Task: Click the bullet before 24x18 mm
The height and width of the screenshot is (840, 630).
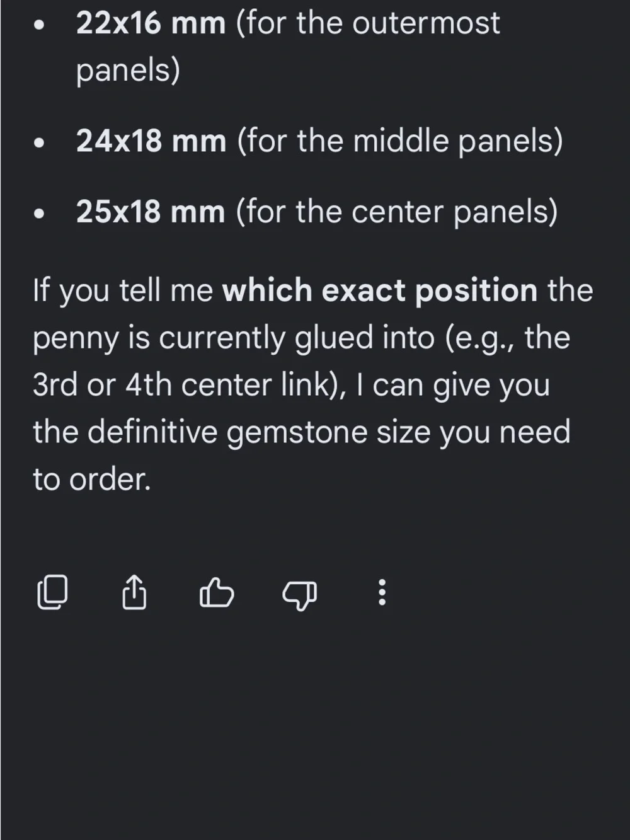Action: 40,143
